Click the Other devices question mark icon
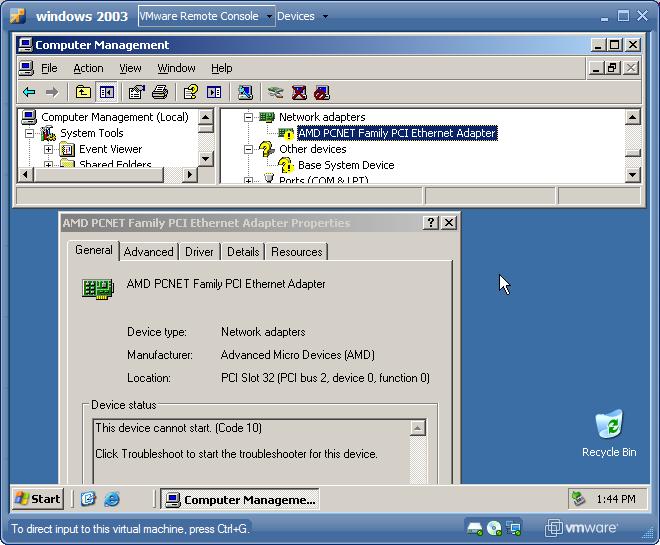The height and width of the screenshot is (545, 660). 266,149
